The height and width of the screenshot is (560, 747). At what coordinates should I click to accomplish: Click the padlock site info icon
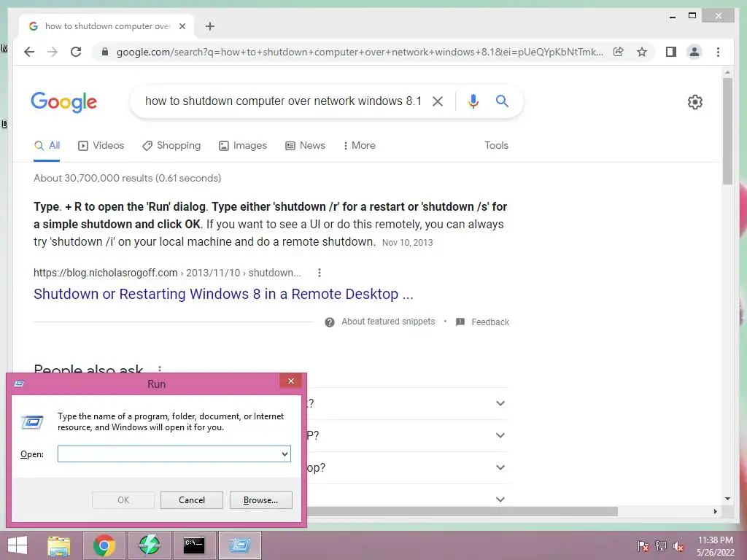tap(105, 52)
